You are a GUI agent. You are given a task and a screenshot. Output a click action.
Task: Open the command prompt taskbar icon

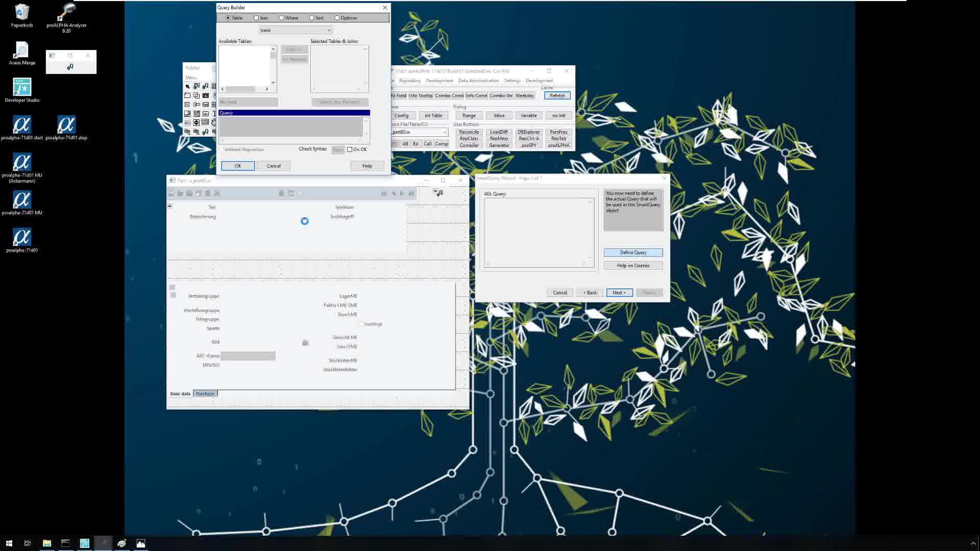click(x=65, y=543)
